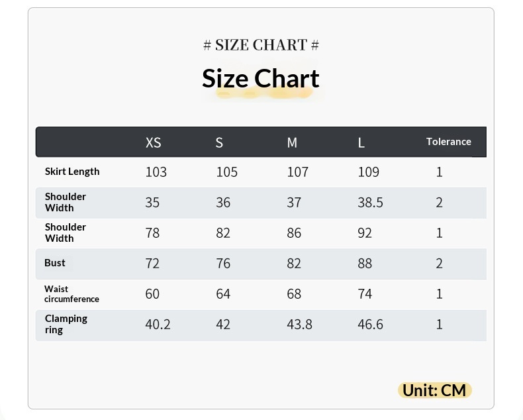The height and width of the screenshot is (420, 523).
Task: Click the Bust row label
Action: [55, 263]
